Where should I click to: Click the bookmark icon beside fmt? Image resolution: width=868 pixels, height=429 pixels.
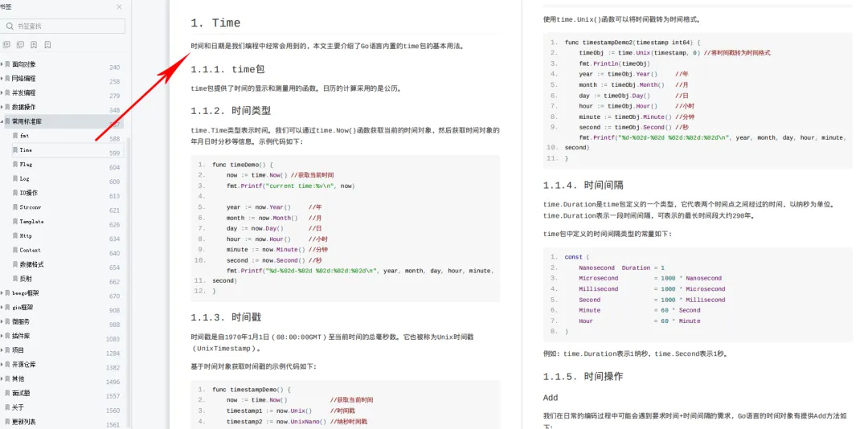pos(15,136)
